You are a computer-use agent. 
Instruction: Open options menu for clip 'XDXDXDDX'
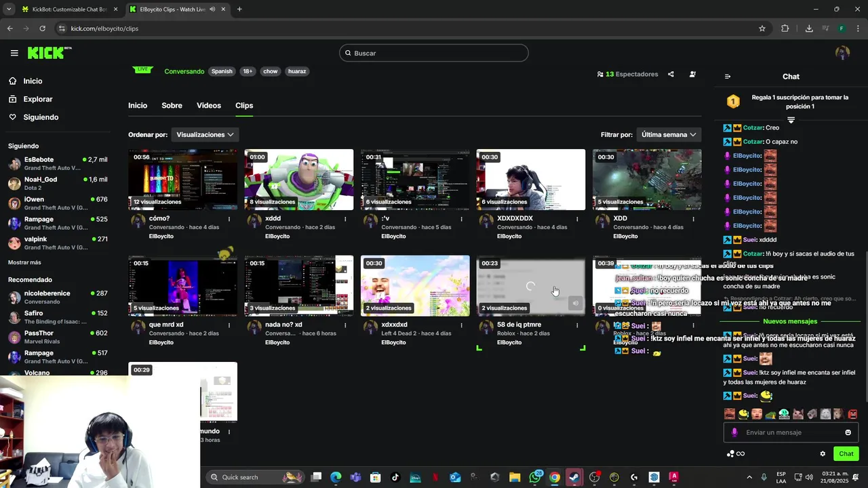click(x=577, y=219)
